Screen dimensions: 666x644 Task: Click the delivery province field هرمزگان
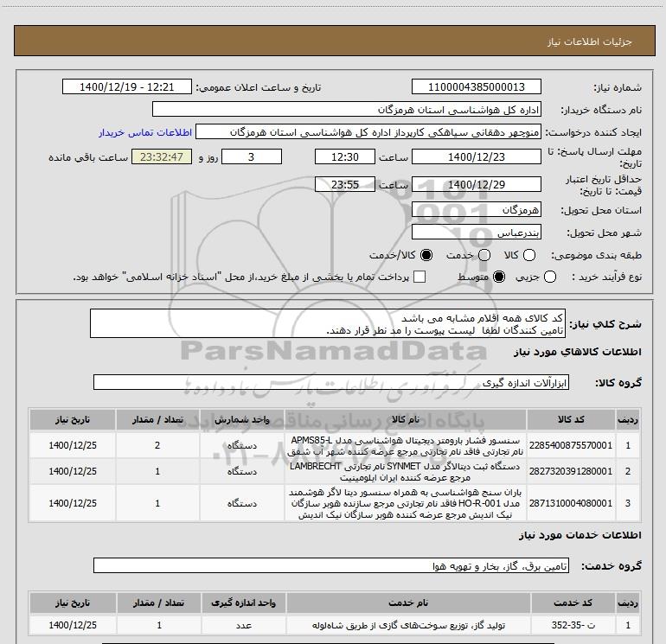(476, 210)
